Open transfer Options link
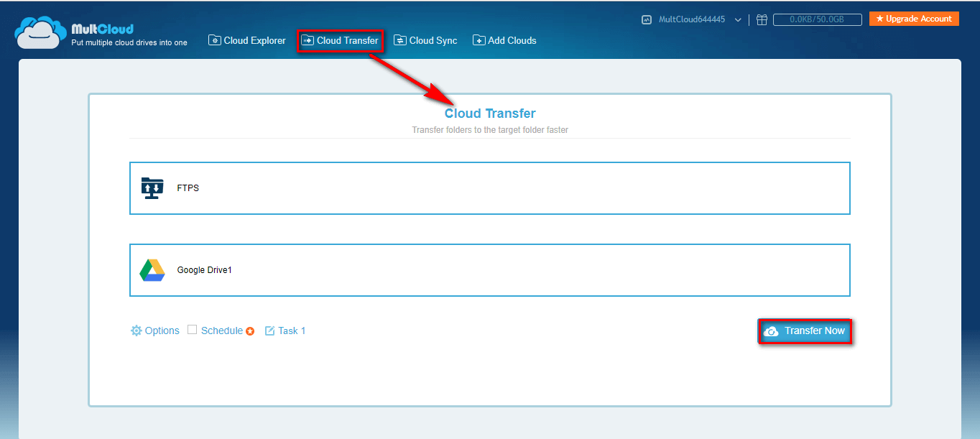The height and width of the screenshot is (439, 980). coord(162,331)
